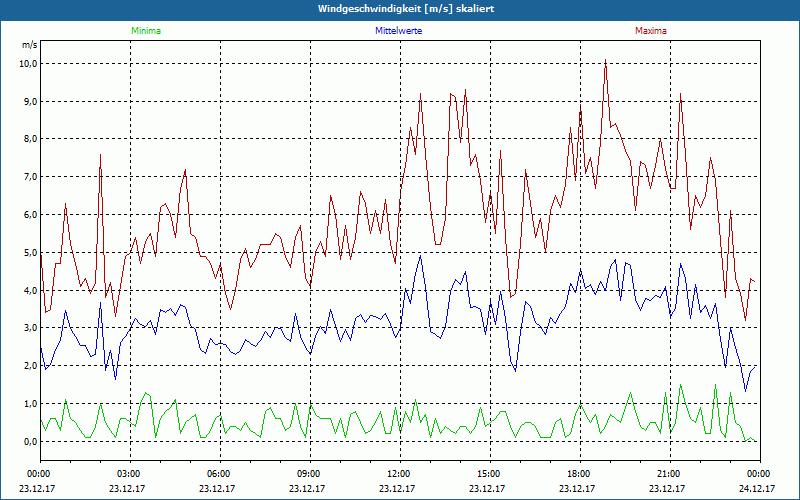
Task: Click the 4,0 y-axis value
Action: coord(30,290)
